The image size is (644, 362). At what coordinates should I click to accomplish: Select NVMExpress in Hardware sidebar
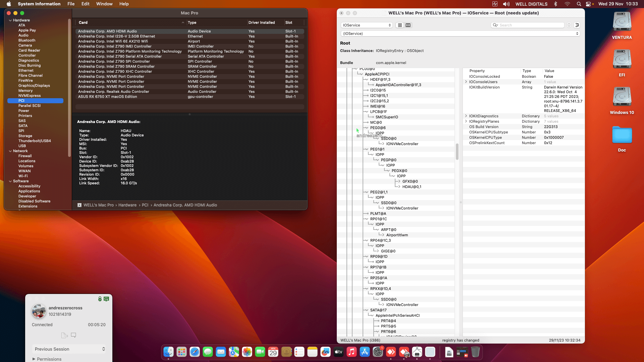[30, 96]
